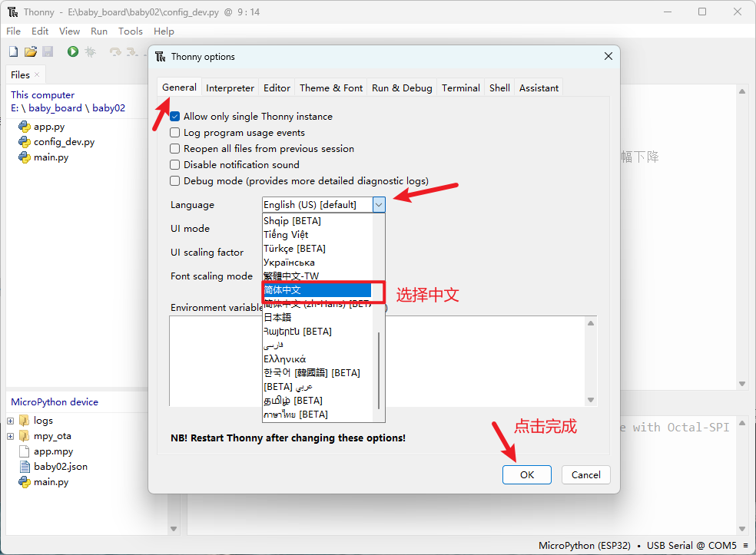756x555 pixels.
Task: Switch to the Theme & Font tab
Action: [x=331, y=88]
